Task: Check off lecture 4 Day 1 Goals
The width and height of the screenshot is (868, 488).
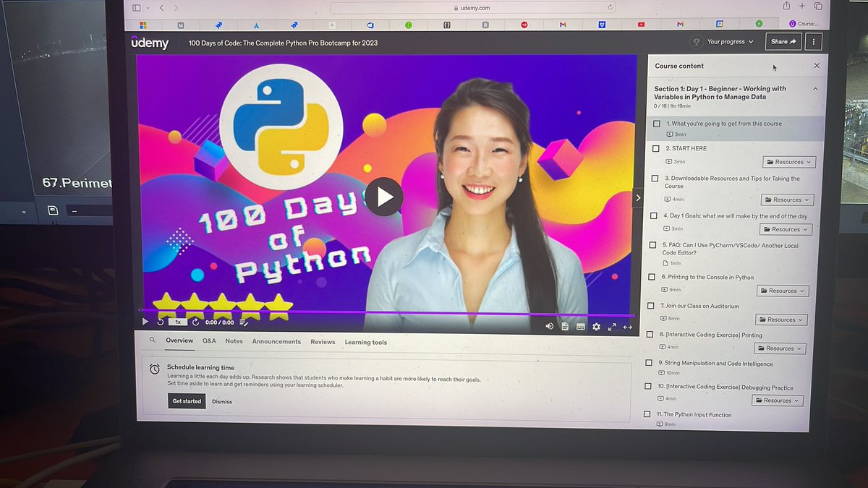Action: tap(655, 215)
